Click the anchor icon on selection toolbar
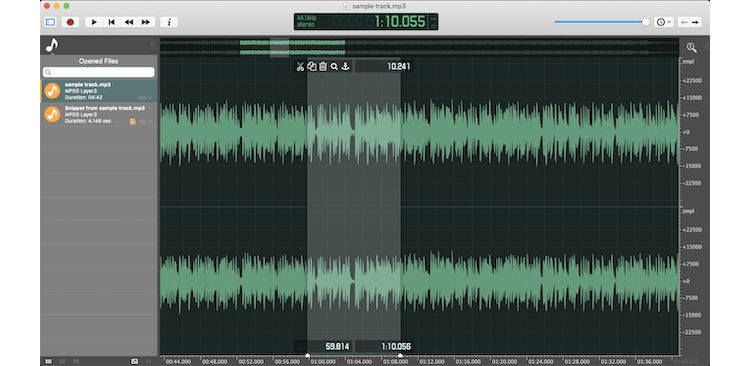Screen dimensions: 750x366 pos(345,67)
